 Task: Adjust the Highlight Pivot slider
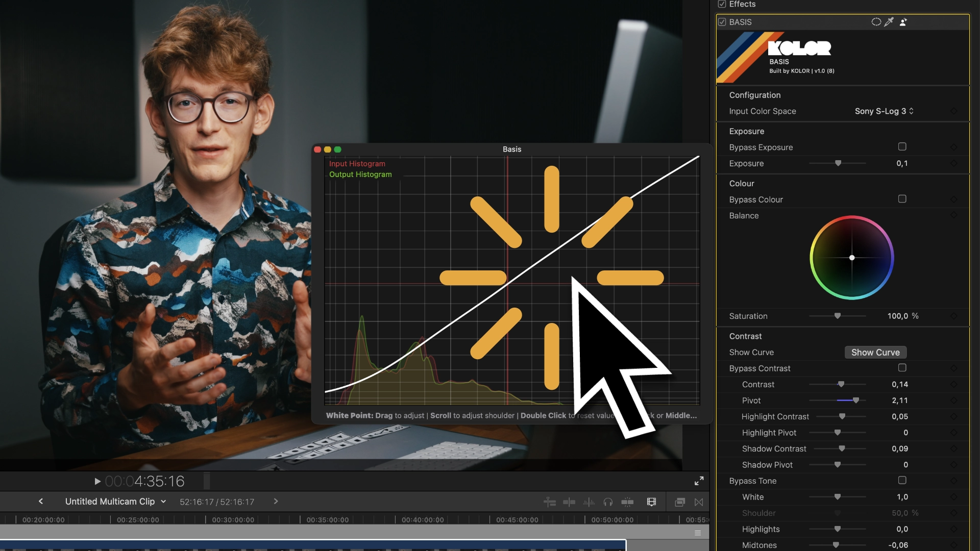pos(837,433)
